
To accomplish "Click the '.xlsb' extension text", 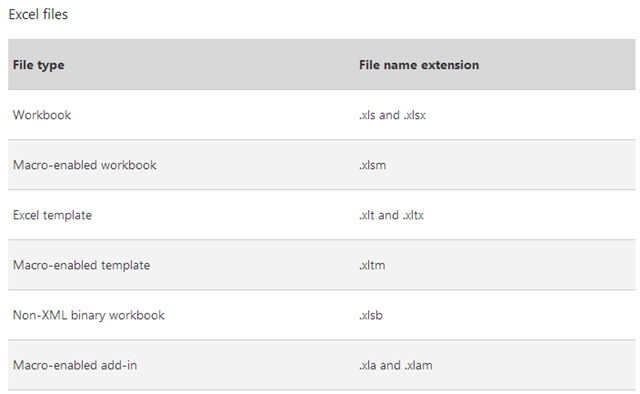I will (371, 315).
